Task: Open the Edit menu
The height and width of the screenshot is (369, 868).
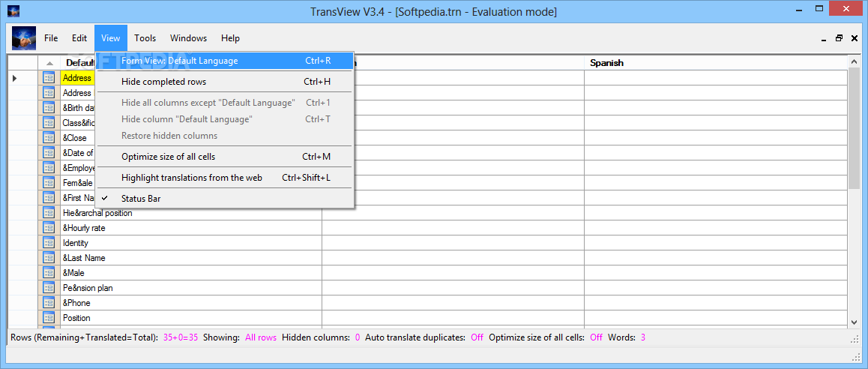Action: 79,38
